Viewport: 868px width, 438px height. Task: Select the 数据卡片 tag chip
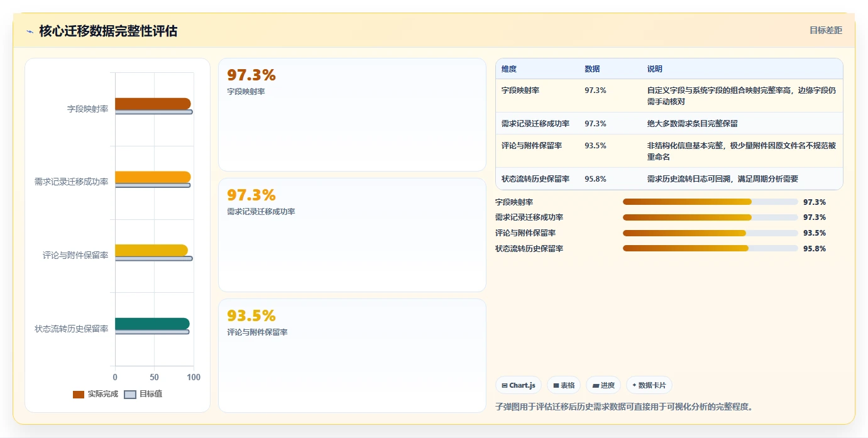pos(649,385)
